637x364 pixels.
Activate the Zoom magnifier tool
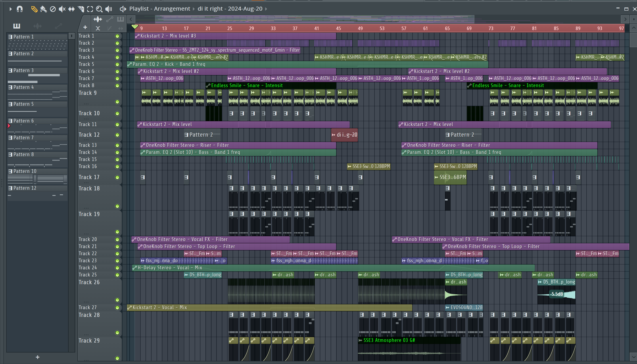(x=99, y=9)
